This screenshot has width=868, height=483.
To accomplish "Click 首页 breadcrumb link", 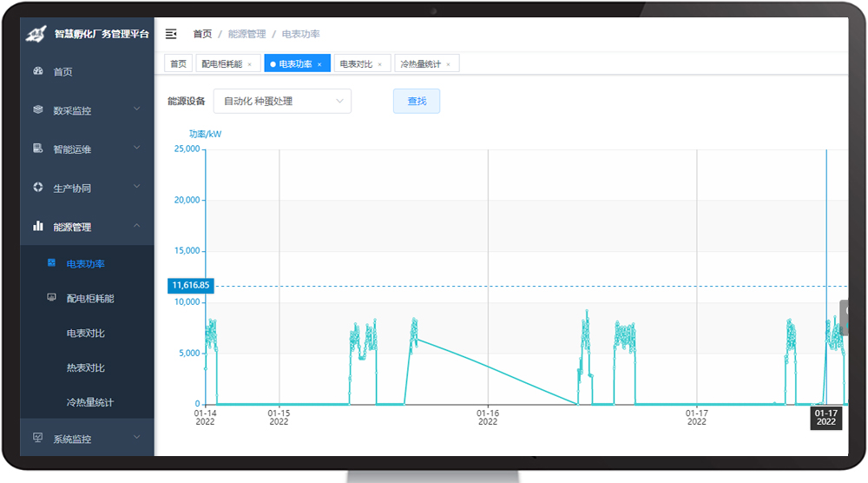I will 202,34.
